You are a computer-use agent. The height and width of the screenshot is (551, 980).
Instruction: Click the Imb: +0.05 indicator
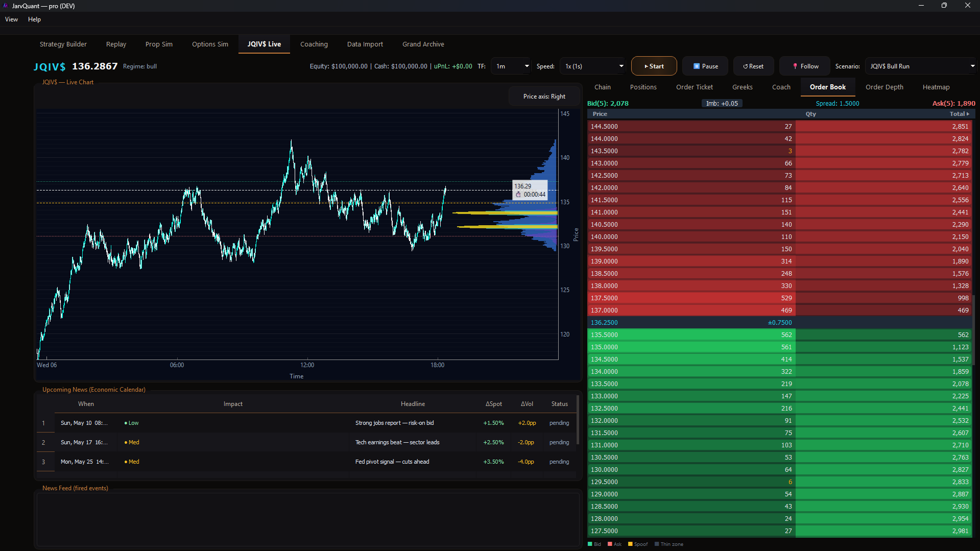tap(722, 104)
